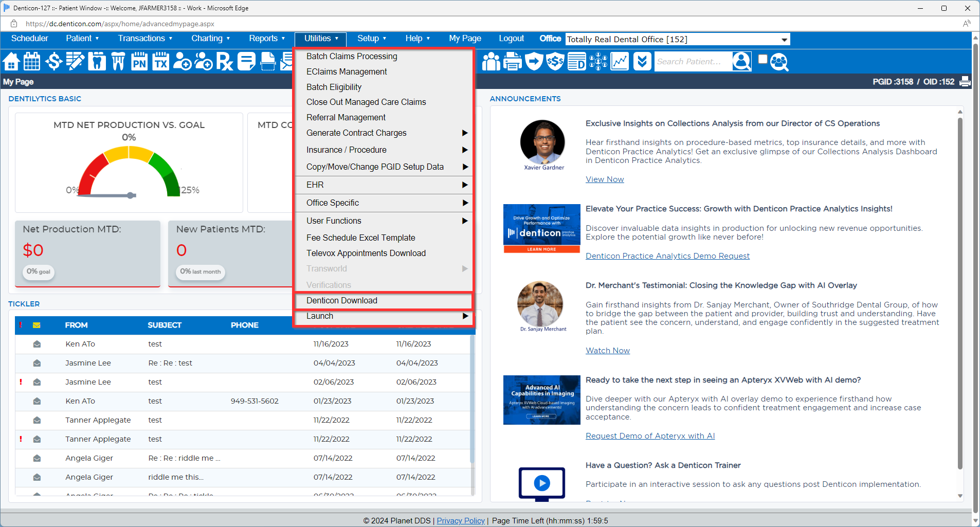Click the single tooth chart icon

point(97,62)
